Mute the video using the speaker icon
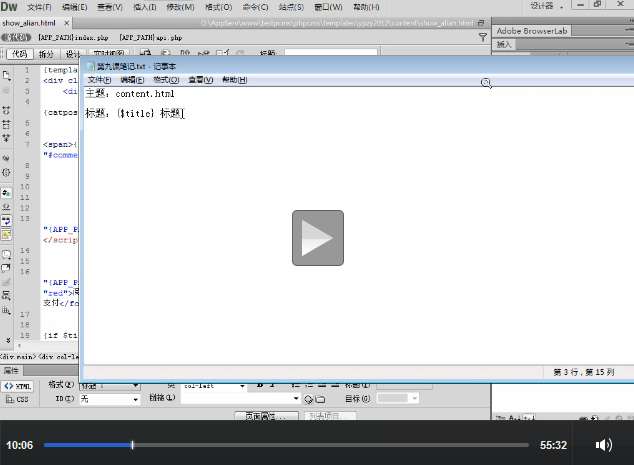This screenshot has height=465, width=634. [603, 445]
